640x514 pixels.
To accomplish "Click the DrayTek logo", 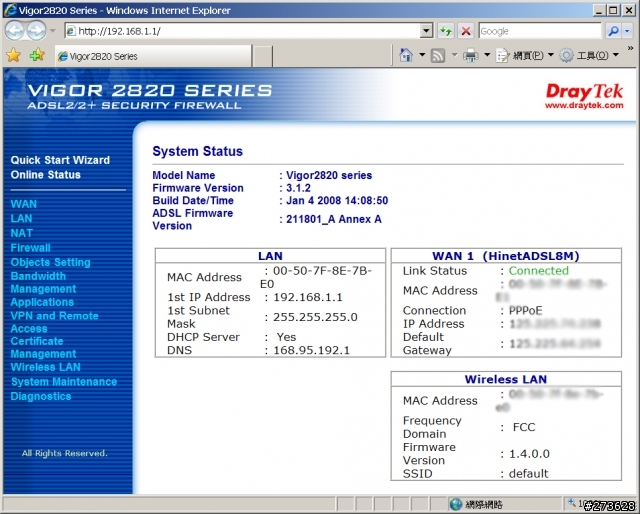I will pos(584,96).
